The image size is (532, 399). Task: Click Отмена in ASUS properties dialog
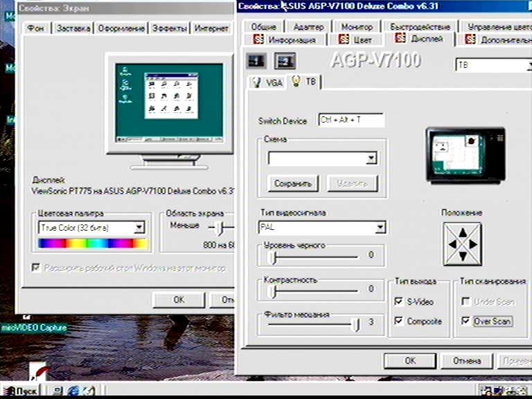467,361
